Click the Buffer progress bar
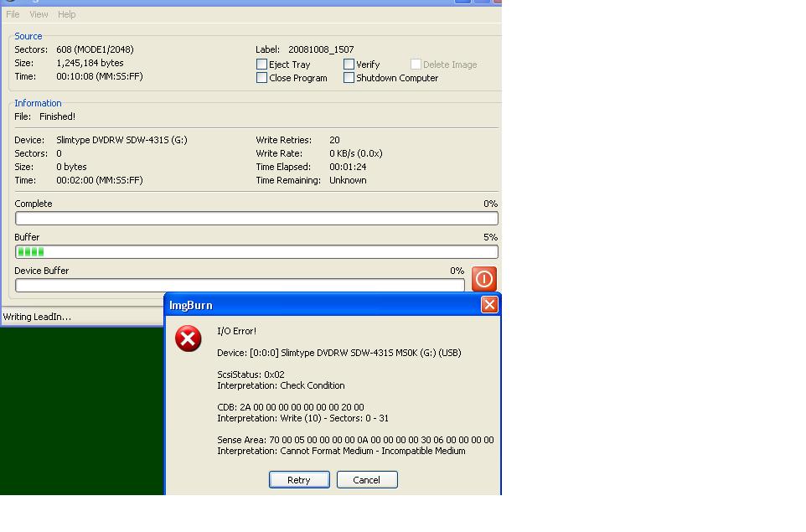Image resolution: width=806 pixels, height=532 pixels. (256, 251)
